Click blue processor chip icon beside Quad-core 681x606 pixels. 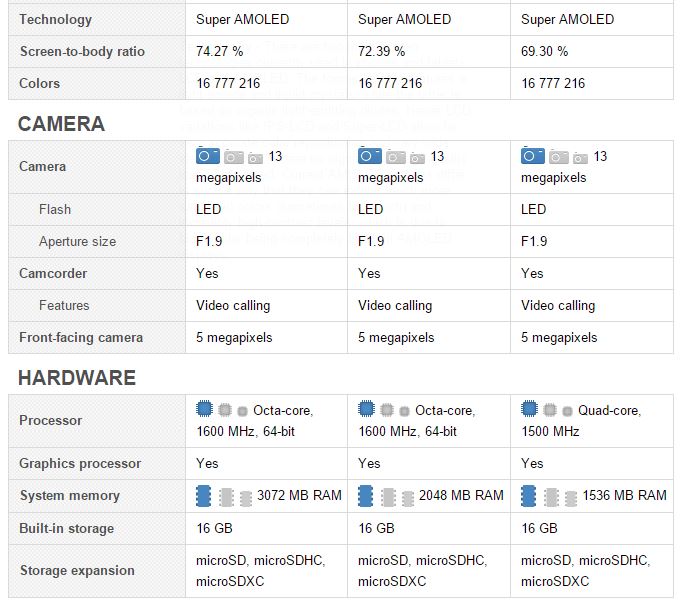pos(529,409)
